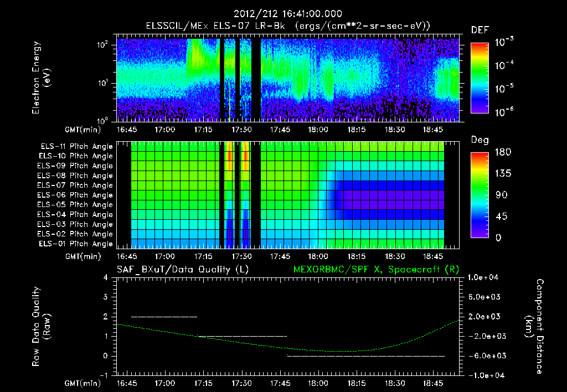
Task: Select the ELS-05 Pitch Angle row label
Action: pyautogui.click(x=75, y=205)
